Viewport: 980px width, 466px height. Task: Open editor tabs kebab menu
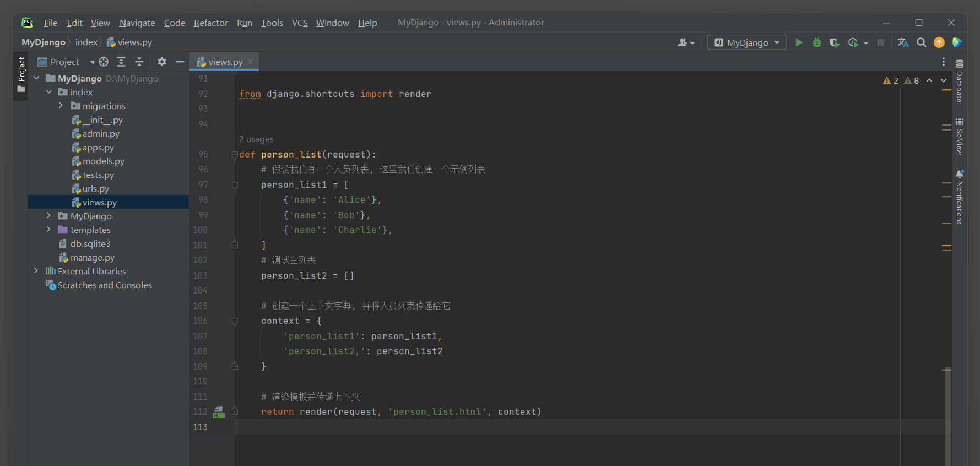pyautogui.click(x=944, y=62)
